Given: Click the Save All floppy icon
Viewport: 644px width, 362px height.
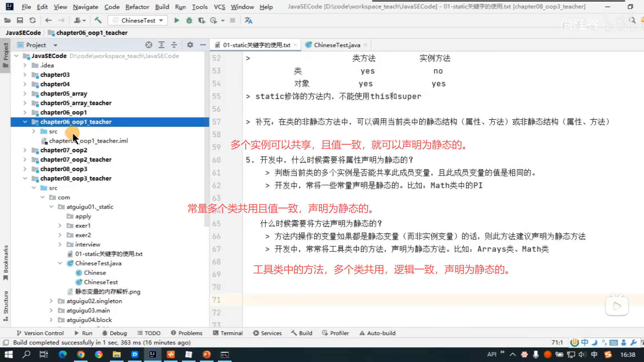Looking at the screenshot, I should [x=20, y=20].
